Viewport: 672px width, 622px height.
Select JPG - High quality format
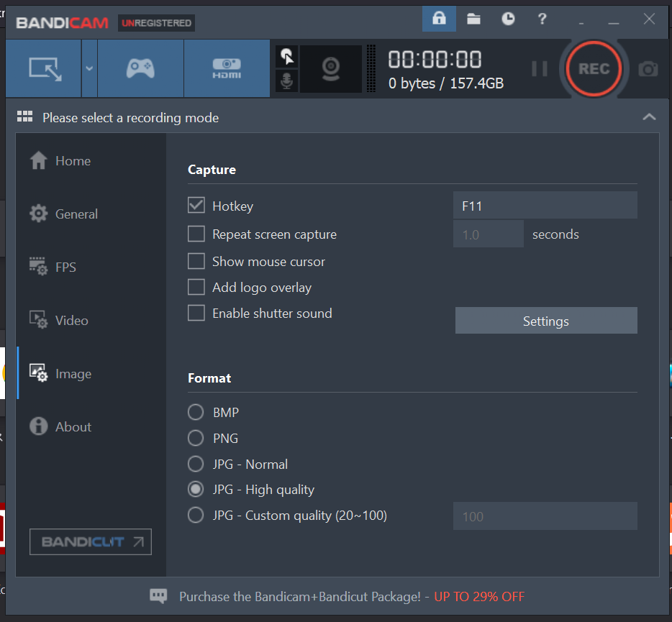pyautogui.click(x=196, y=489)
